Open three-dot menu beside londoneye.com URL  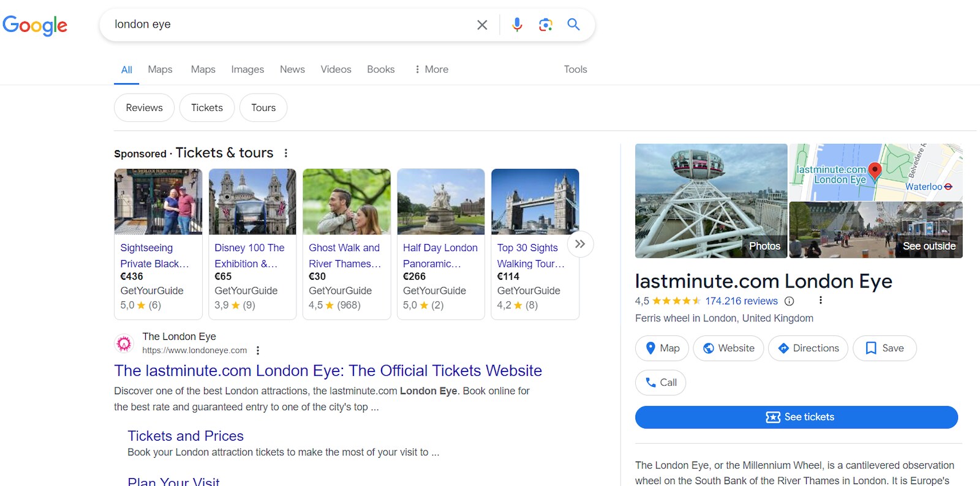[x=258, y=350]
